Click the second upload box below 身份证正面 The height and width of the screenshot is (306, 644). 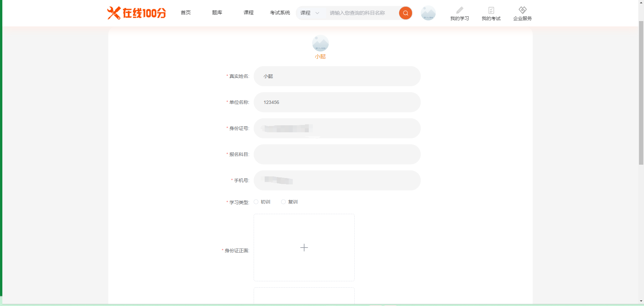(304, 296)
